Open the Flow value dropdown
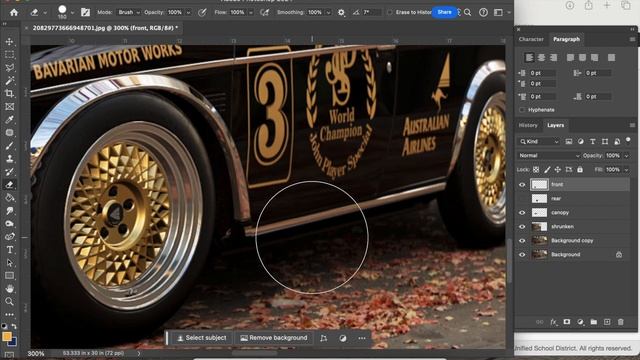The image size is (640, 360). [x=251, y=12]
